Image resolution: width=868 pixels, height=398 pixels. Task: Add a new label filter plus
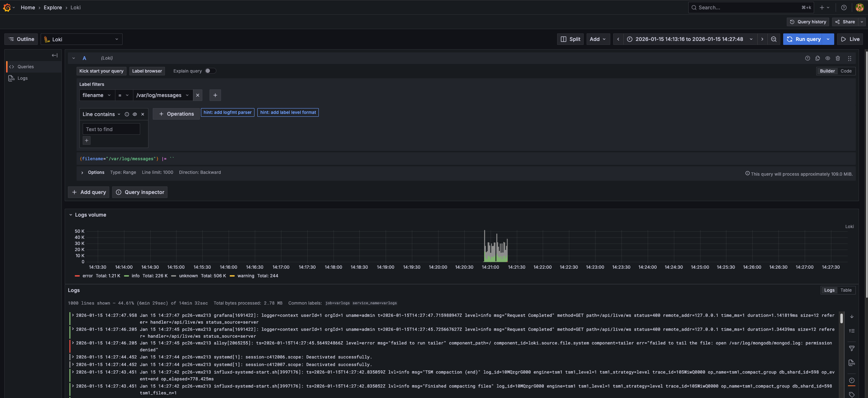pyautogui.click(x=215, y=95)
